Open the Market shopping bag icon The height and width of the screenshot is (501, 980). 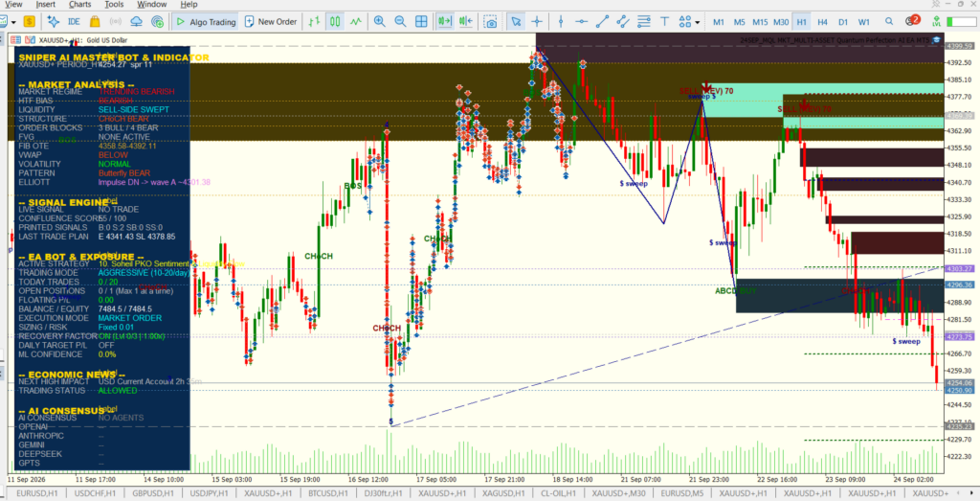point(95,22)
